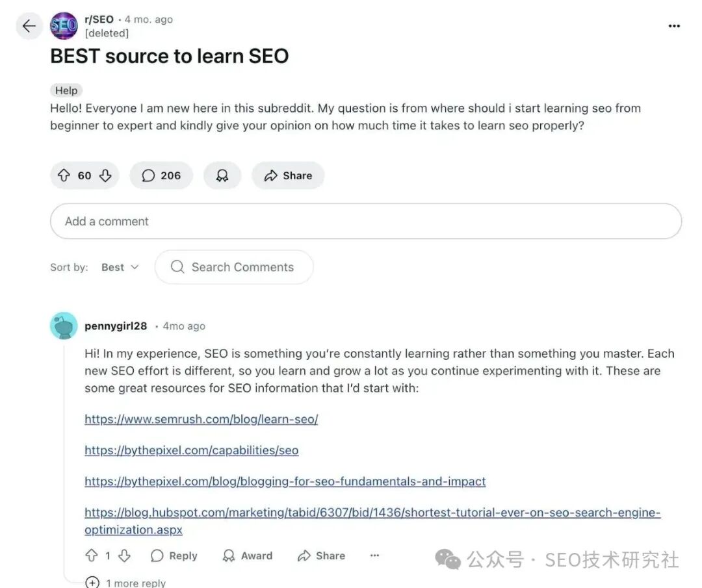Screen dimensions: 702x588
Task: Open the r/SEO subreddit avatar
Action: point(64,26)
